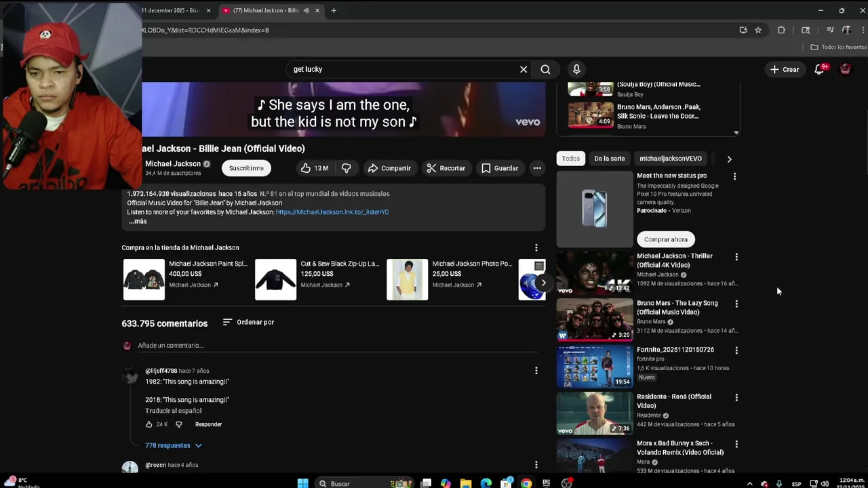Reply to the comment via Responder
Screen dimensions: 868x488
pyautogui.click(x=208, y=424)
